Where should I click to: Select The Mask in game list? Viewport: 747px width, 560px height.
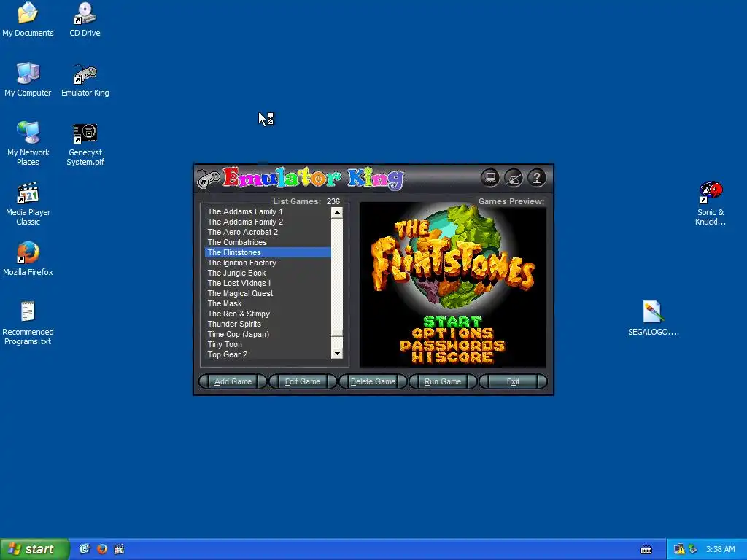268,303
